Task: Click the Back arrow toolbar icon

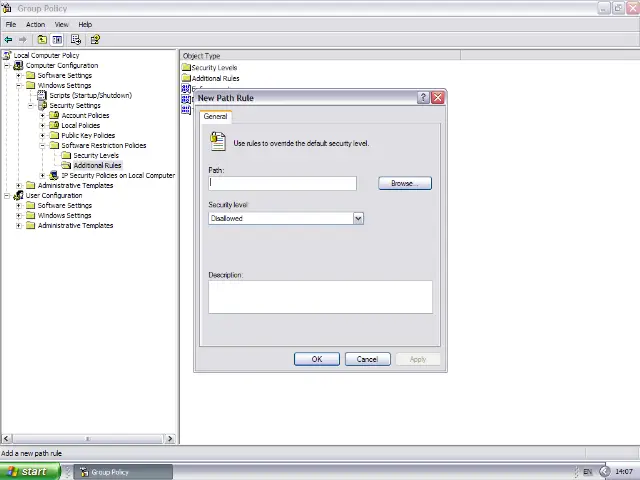Action: (8, 40)
